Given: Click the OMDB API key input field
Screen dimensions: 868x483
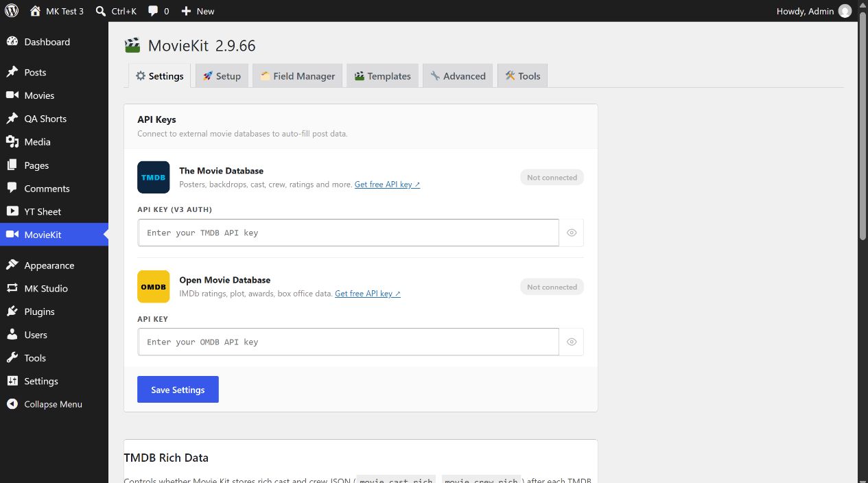Looking at the screenshot, I should (349, 342).
